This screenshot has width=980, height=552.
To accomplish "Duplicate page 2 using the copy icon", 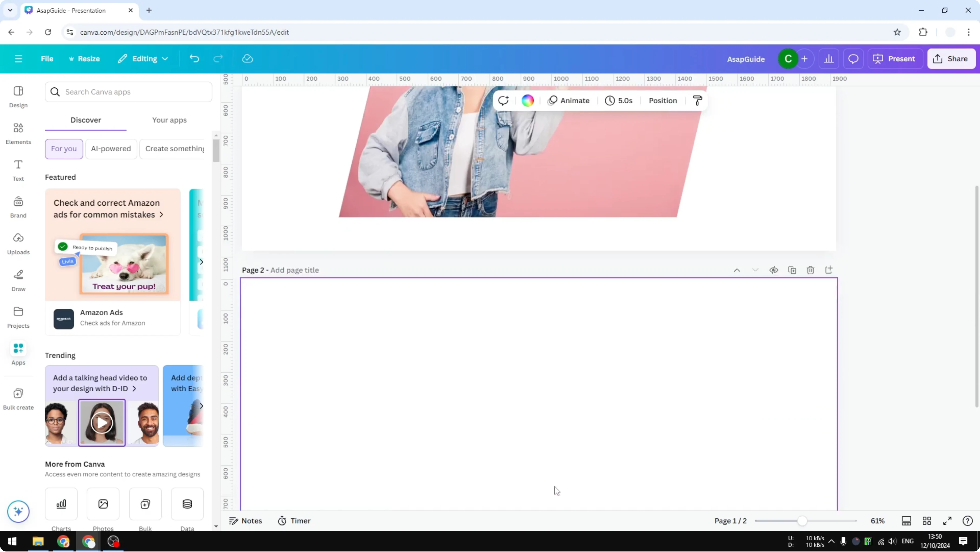I will 792,270.
